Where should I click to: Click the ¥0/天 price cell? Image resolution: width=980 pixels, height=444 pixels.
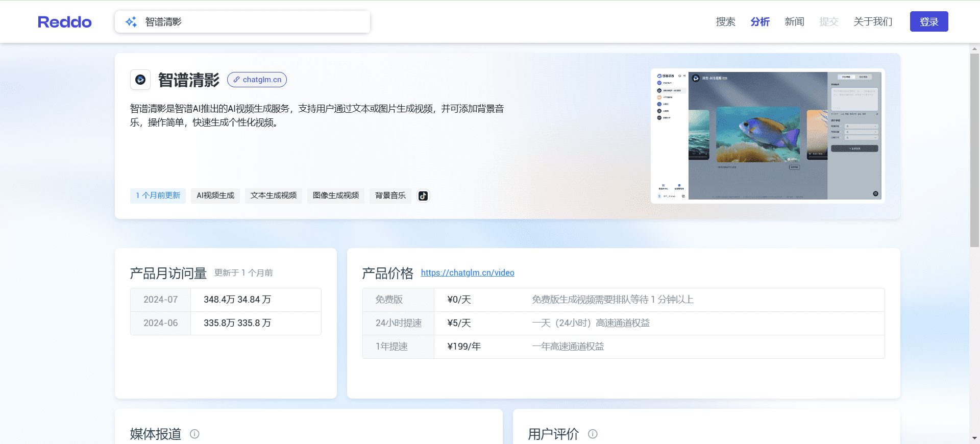tap(459, 300)
